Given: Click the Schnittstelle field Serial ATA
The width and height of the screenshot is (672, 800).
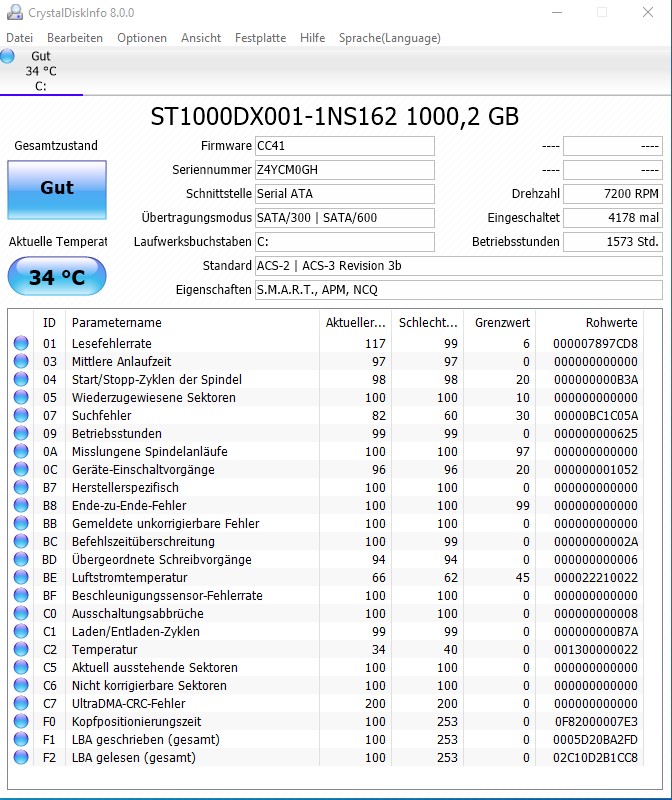Looking at the screenshot, I should [x=345, y=194].
